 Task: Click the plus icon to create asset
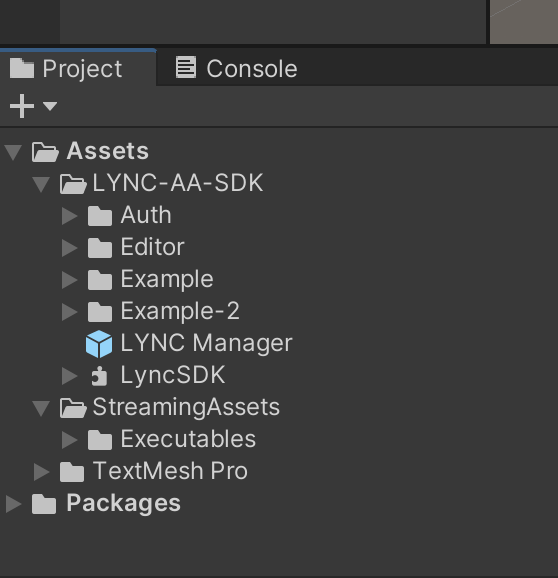pos(22,106)
